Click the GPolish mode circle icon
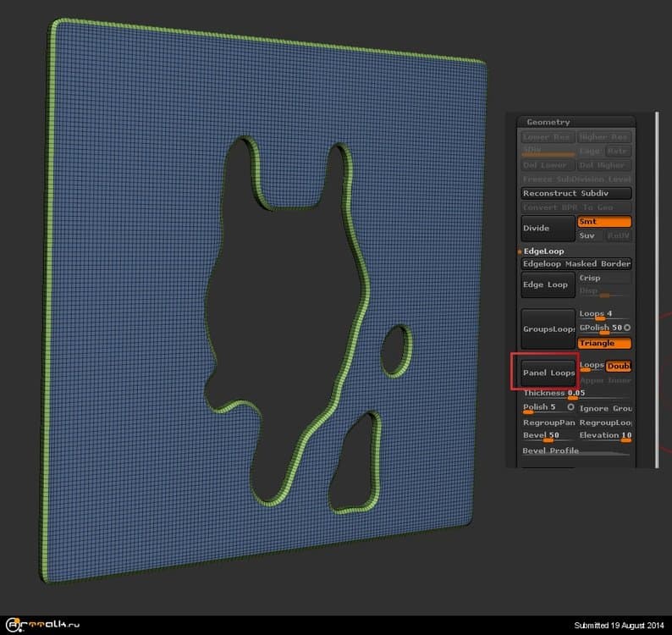 627,328
